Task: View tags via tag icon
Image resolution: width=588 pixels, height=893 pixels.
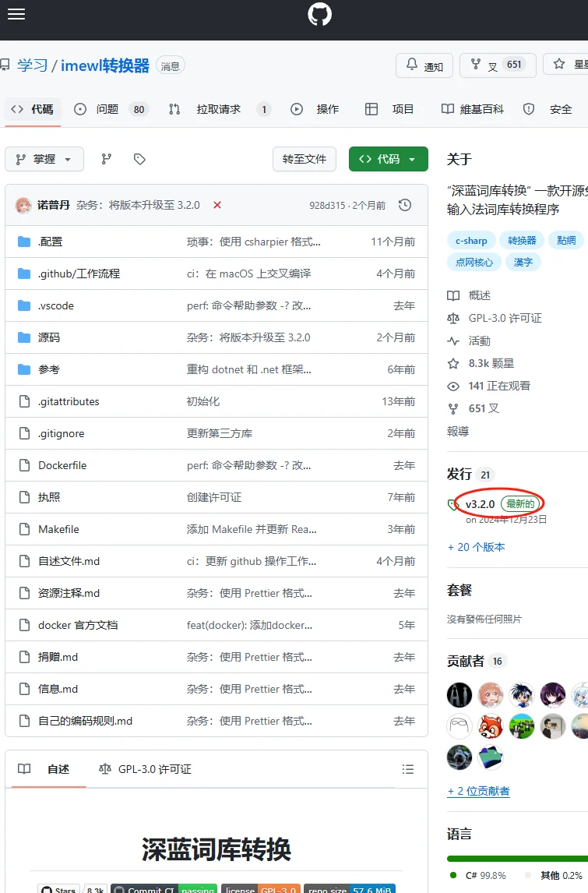Action: tap(139, 159)
